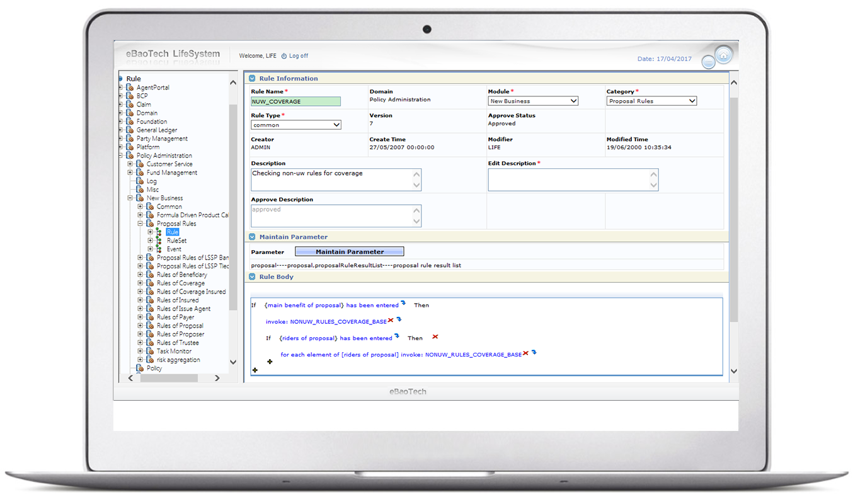Image resolution: width=865 pixels, height=504 pixels.
Task: Open the Rule Type dropdown showing common
Action: pyautogui.click(x=296, y=125)
